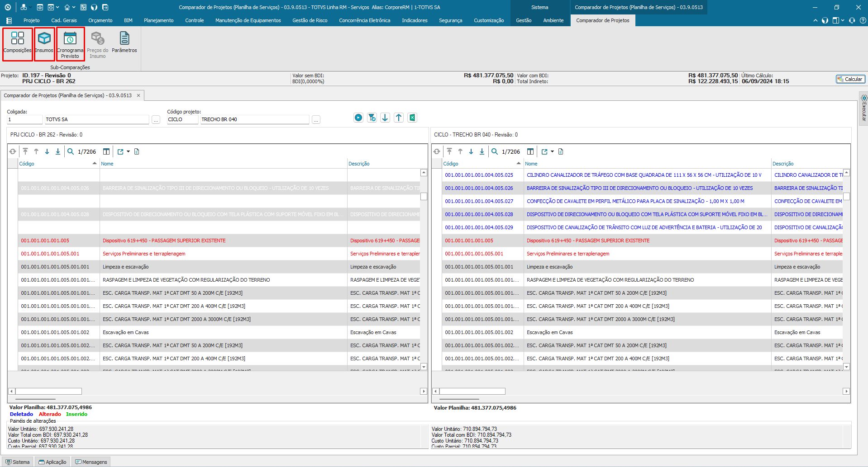This screenshot has height=467, width=868.
Task: Open the Planejamento menu
Action: click(159, 20)
